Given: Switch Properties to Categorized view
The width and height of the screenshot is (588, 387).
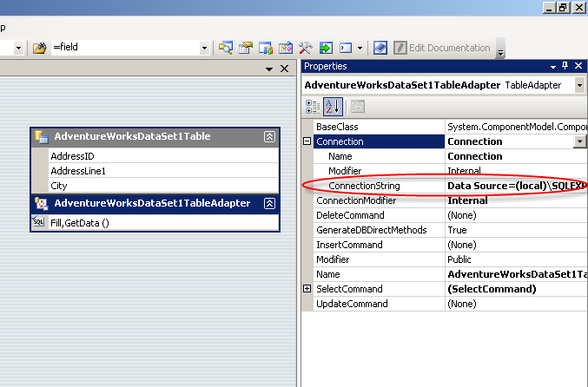Looking at the screenshot, I should (313, 107).
